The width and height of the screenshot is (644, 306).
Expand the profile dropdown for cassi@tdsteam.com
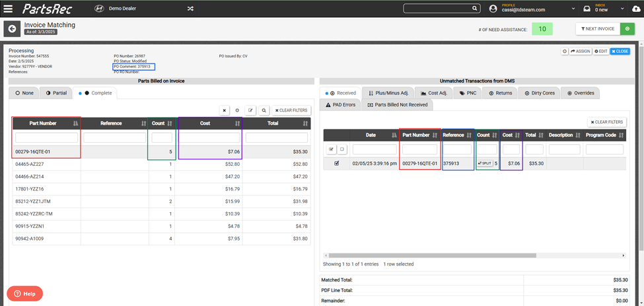coord(573,9)
